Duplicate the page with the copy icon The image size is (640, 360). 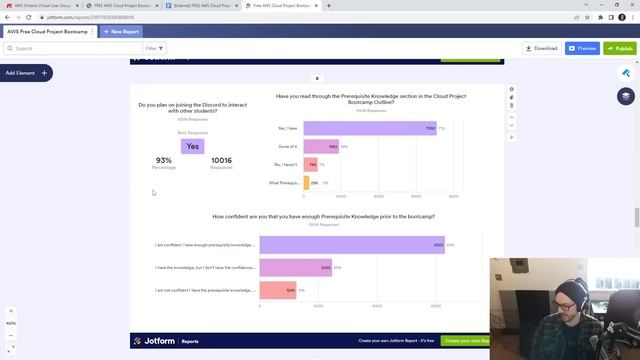point(511,97)
